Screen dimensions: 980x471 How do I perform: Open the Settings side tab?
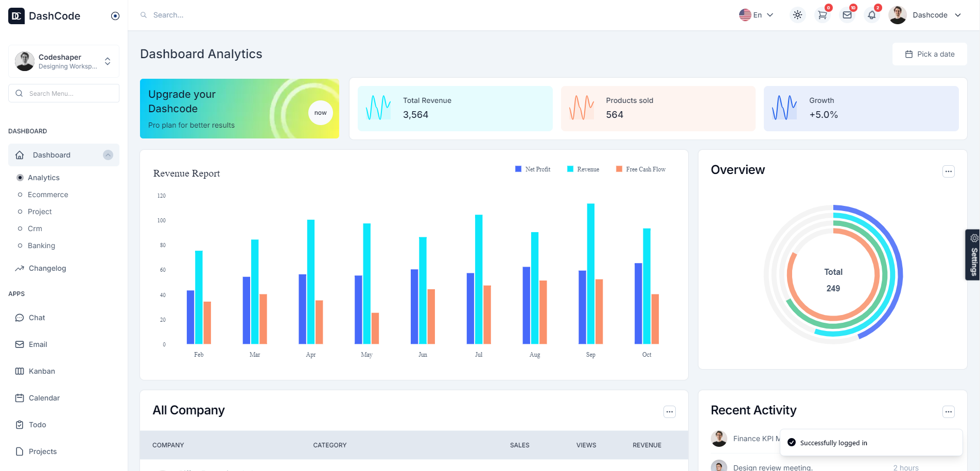coord(973,255)
